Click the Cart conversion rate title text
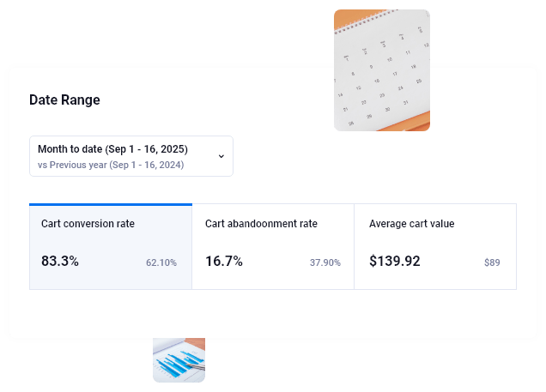 pos(88,224)
